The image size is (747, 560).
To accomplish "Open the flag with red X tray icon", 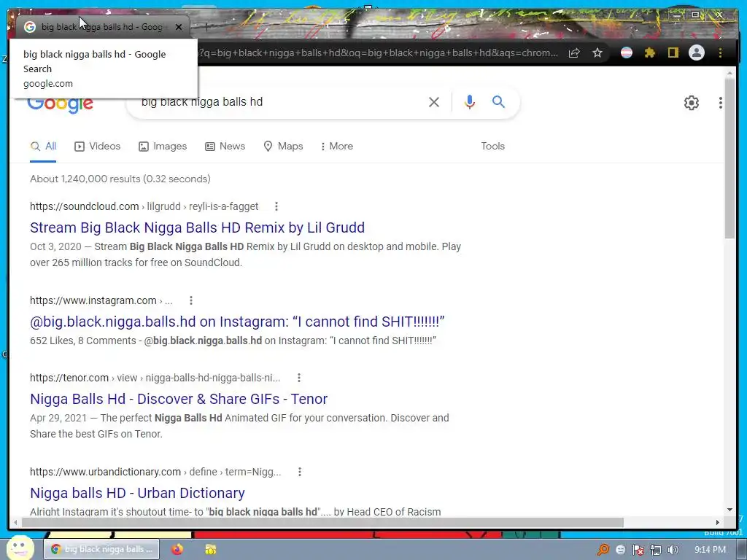I will [638, 550].
